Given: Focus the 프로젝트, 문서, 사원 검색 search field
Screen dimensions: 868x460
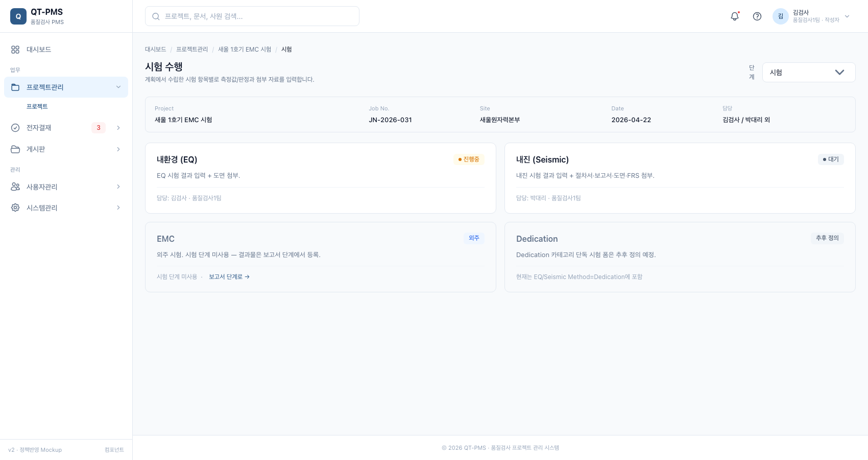Looking at the screenshot, I should tap(252, 16).
